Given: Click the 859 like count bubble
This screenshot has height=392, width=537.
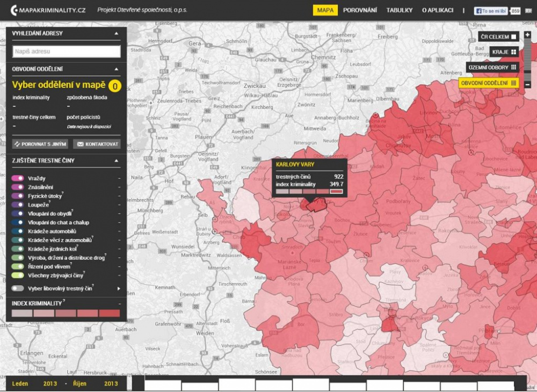Looking at the screenshot, I should tap(516, 11).
